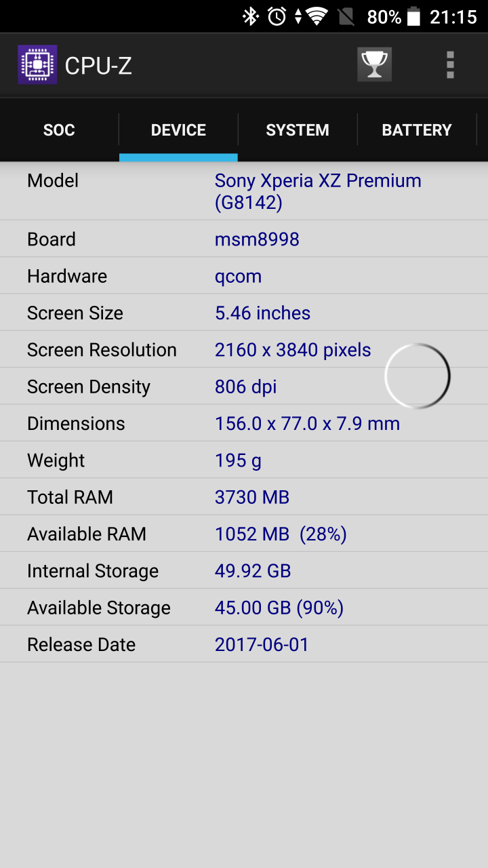The height and width of the screenshot is (868, 488).
Task: Tap the battery icon in status bar
Action: pyautogui.click(x=413, y=16)
